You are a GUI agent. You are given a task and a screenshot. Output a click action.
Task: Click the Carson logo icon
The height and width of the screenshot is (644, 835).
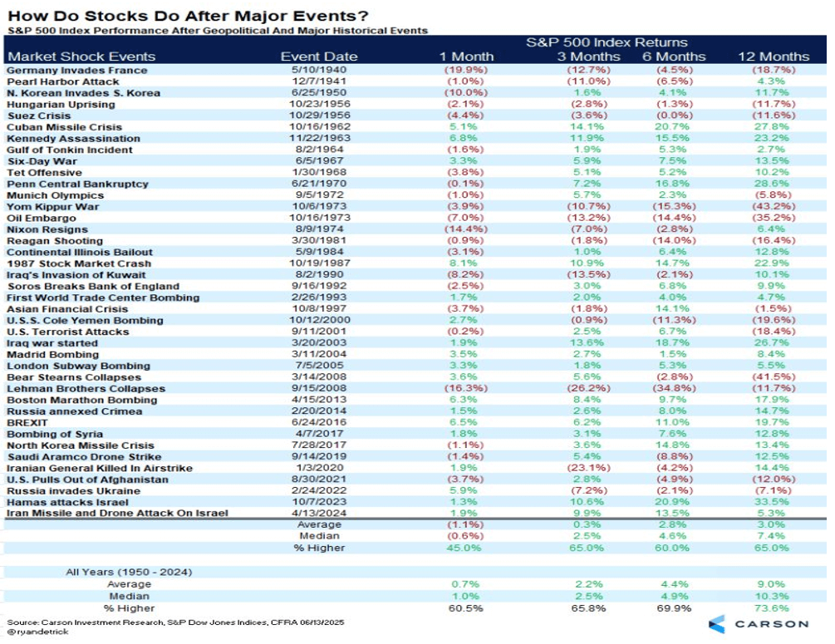pyautogui.click(x=717, y=624)
